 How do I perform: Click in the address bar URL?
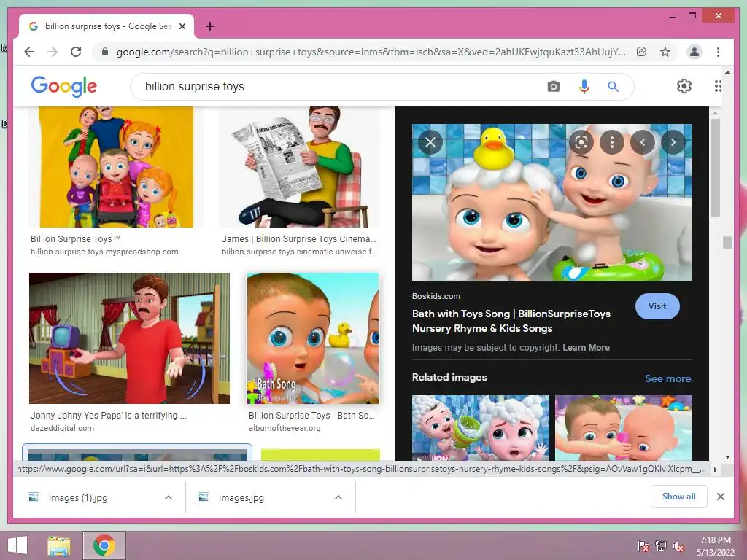[371, 52]
